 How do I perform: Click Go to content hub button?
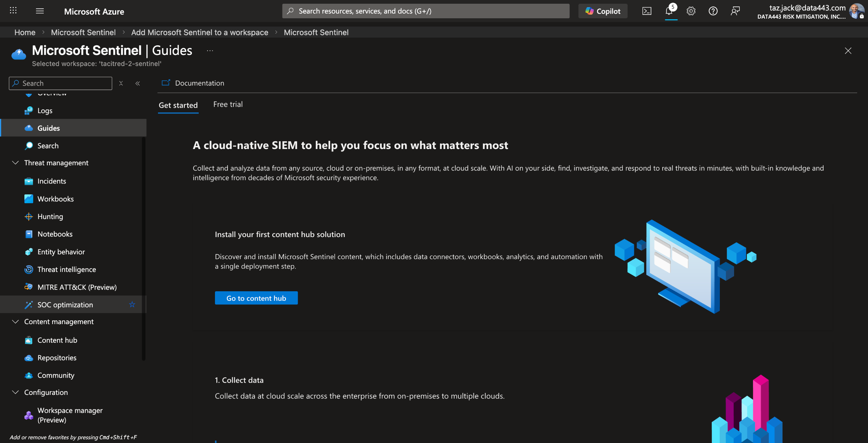(256, 298)
